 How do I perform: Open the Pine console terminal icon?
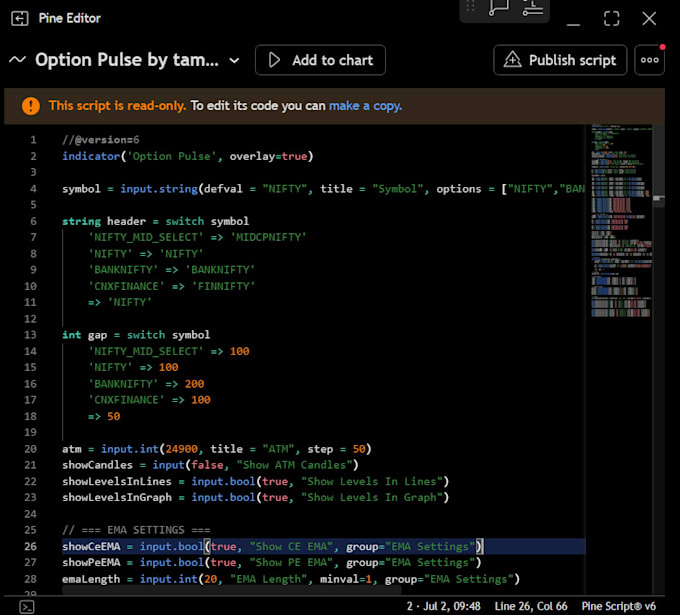click(x=26, y=606)
